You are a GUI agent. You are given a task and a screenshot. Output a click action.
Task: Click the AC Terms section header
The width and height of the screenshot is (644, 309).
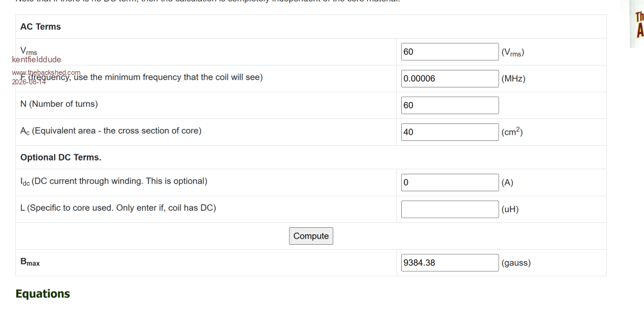pyautogui.click(x=40, y=26)
